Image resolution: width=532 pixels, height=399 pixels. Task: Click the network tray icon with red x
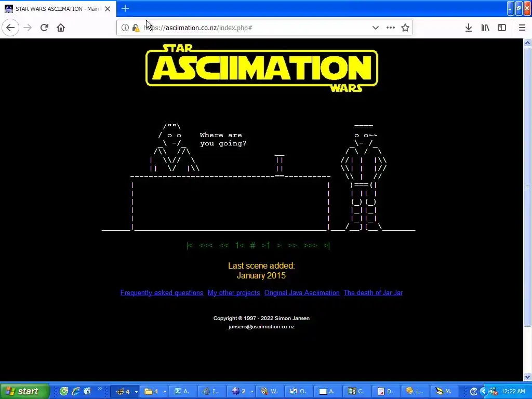(x=493, y=392)
